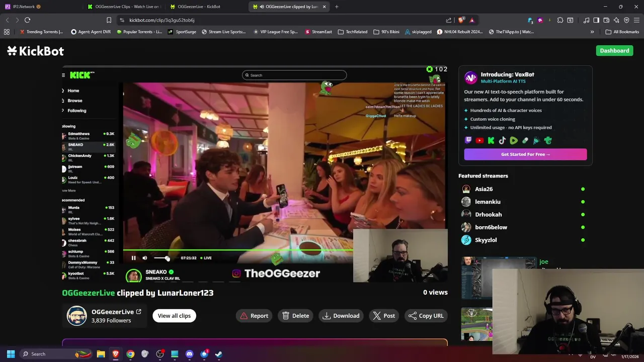Open StreamEast bookmark
Image resolution: width=644 pixels, height=362 pixels.
318,32
